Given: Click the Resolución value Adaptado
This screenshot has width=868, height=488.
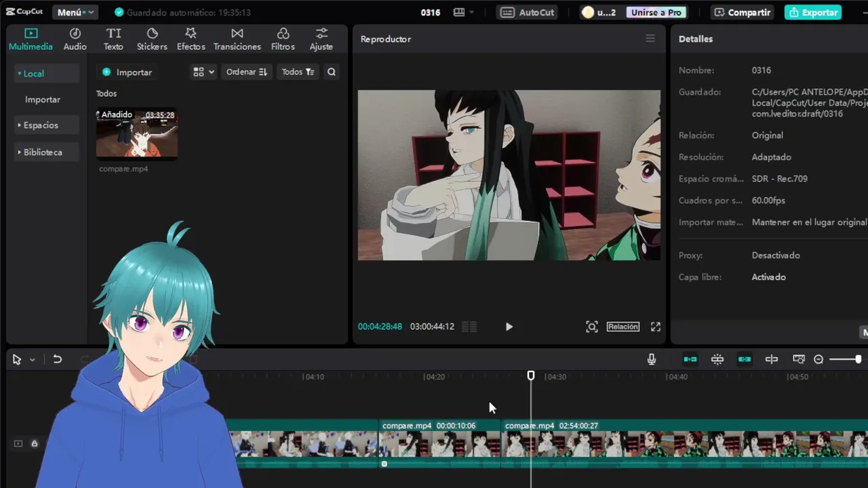Looking at the screenshot, I should tap(772, 157).
